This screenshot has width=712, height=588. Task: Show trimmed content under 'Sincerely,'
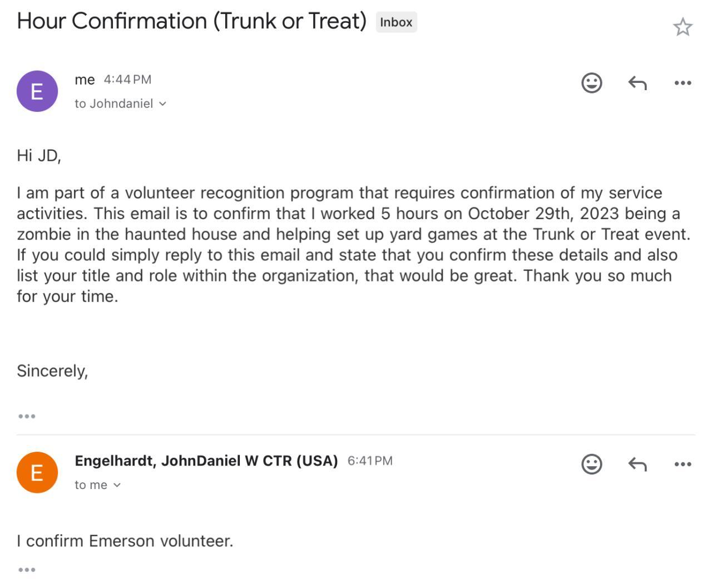tap(27, 416)
